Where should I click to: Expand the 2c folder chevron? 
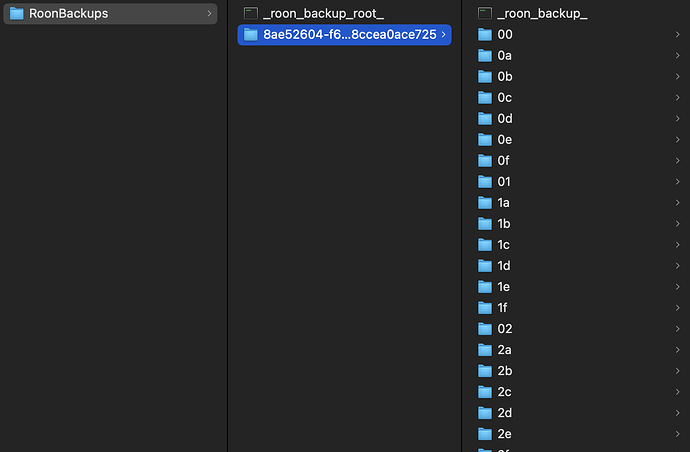pos(678,392)
